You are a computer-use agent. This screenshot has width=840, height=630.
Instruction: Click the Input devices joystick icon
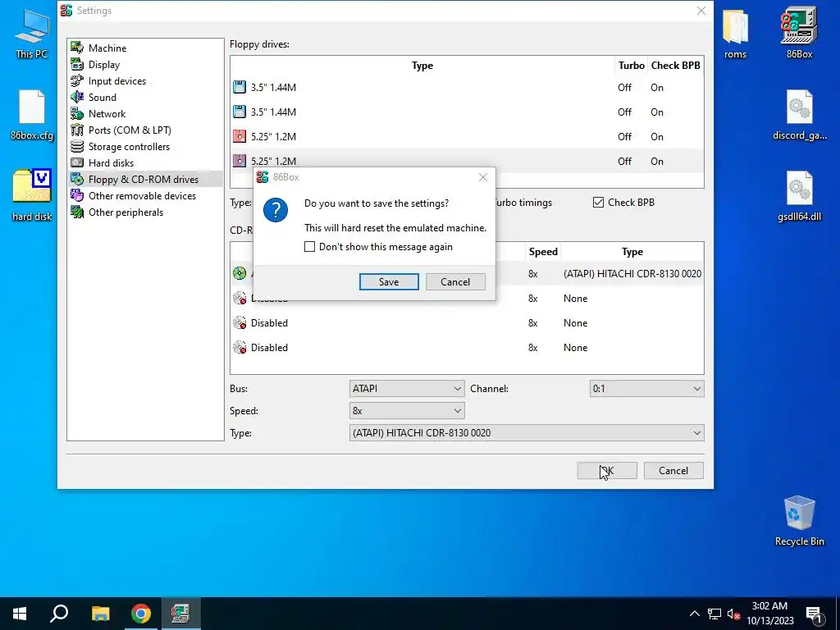tap(77, 81)
